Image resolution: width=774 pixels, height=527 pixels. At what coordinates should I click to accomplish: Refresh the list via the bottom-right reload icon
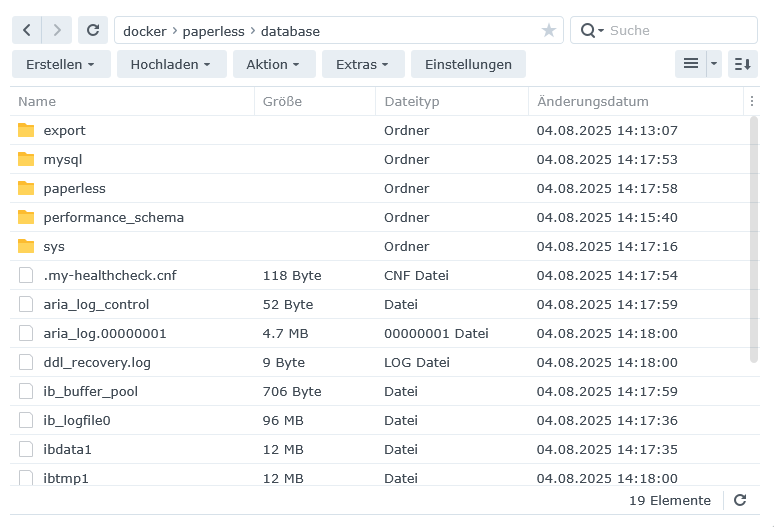click(x=739, y=500)
